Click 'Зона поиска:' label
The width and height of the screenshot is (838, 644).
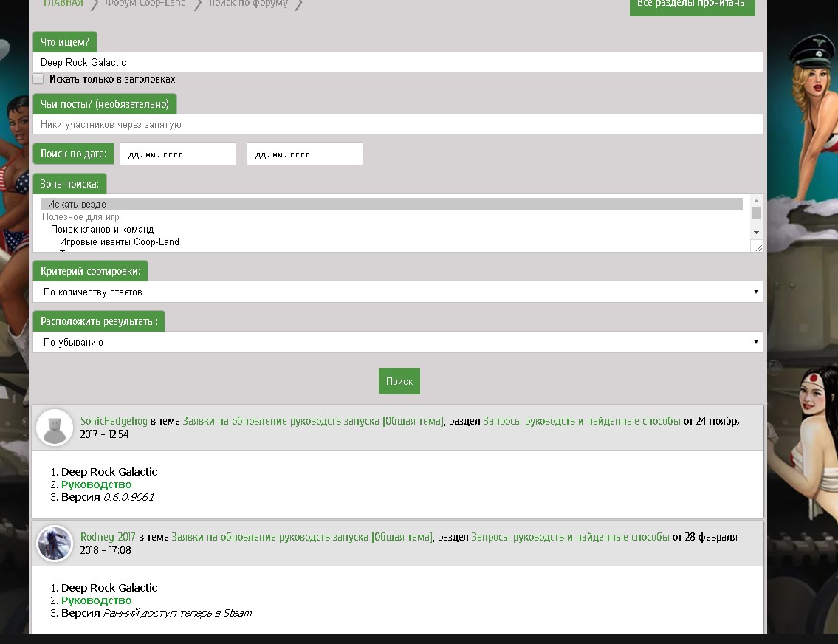pos(69,184)
